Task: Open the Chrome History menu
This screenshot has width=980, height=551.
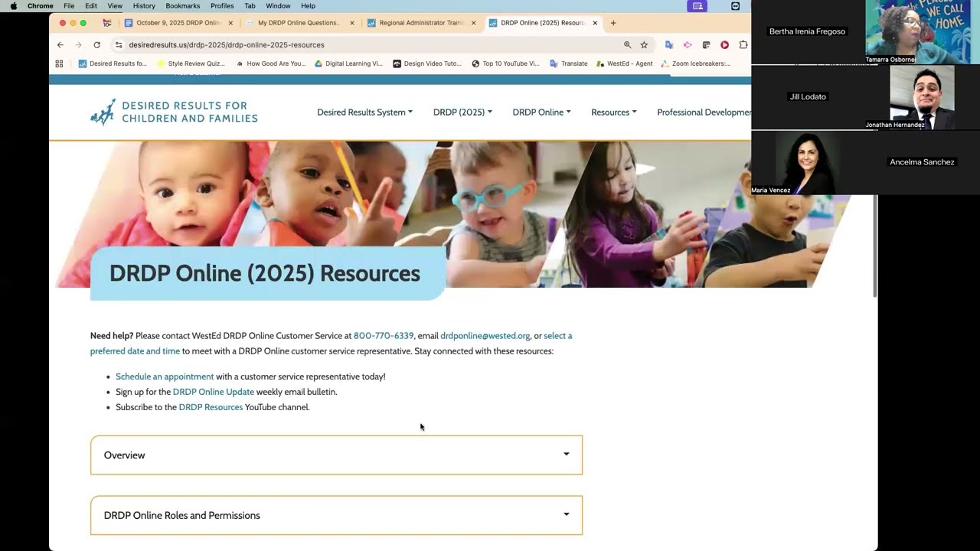Action: pos(144,5)
